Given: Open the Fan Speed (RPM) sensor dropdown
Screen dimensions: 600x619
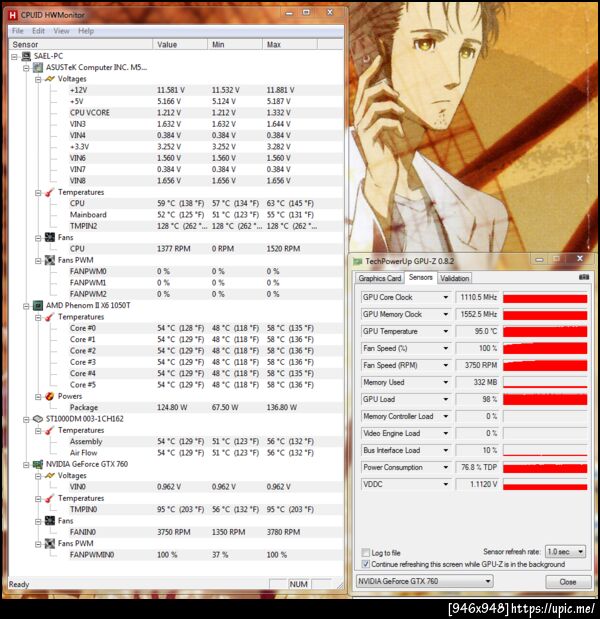Looking at the screenshot, I should 446,365.
